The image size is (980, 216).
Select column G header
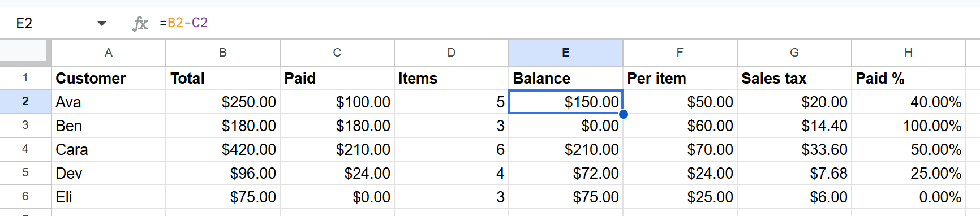[794, 53]
